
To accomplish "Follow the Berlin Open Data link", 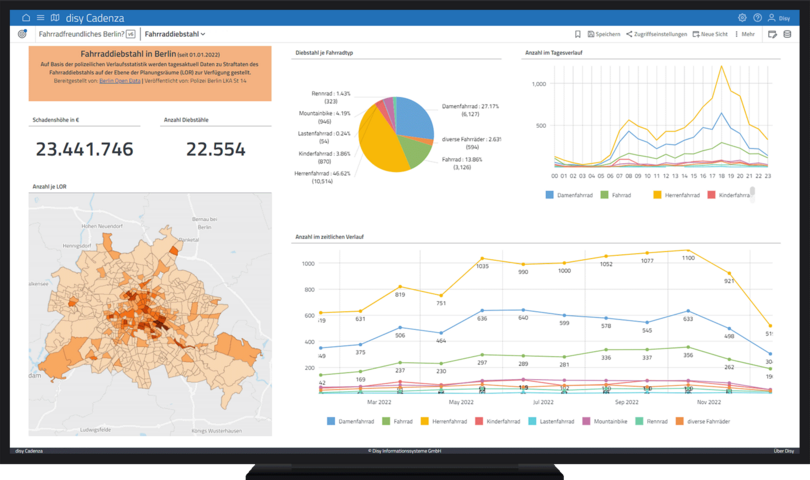I will [x=120, y=81].
